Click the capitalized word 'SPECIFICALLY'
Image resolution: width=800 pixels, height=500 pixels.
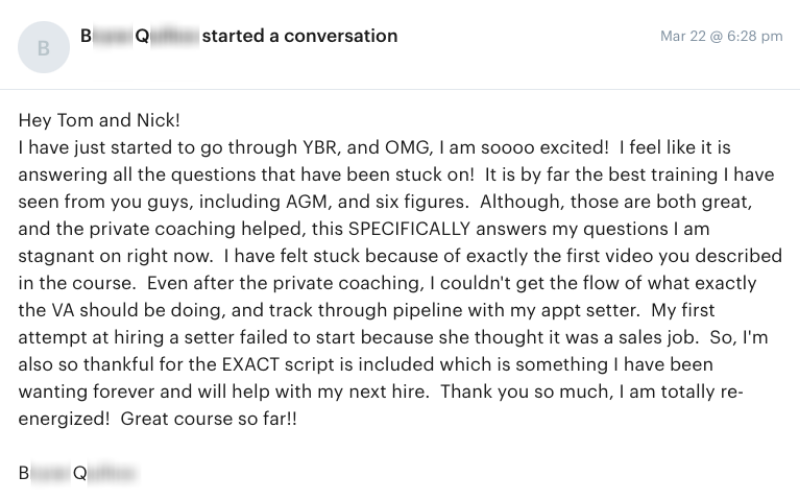click(409, 229)
